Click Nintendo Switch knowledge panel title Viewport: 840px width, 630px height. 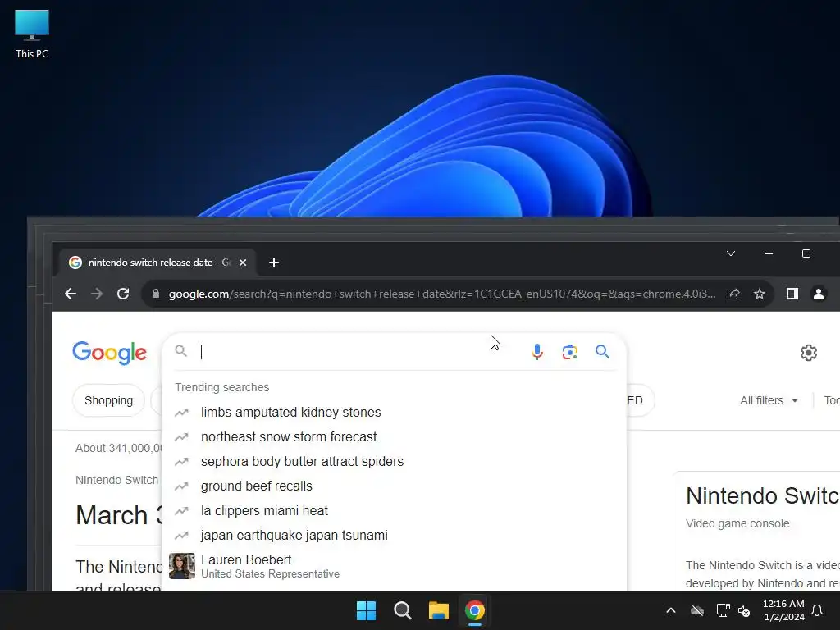pos(763,495)
